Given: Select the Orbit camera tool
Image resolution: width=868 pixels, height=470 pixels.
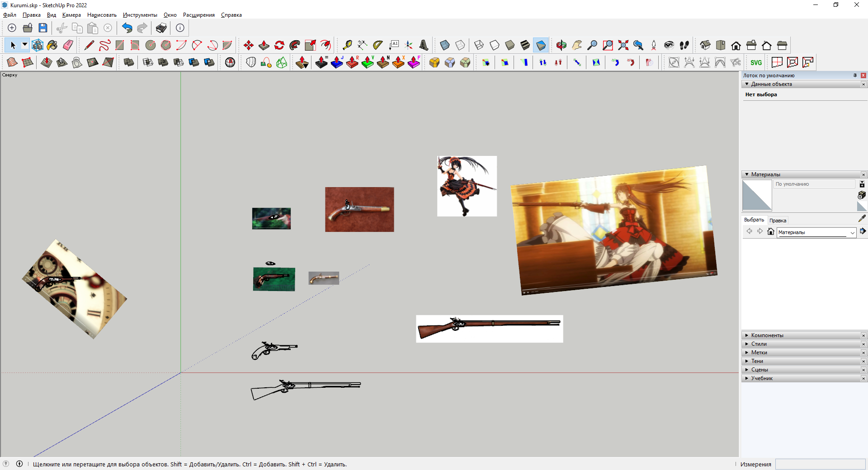Looking at the screenshot, I should click(x=561, y=45).
